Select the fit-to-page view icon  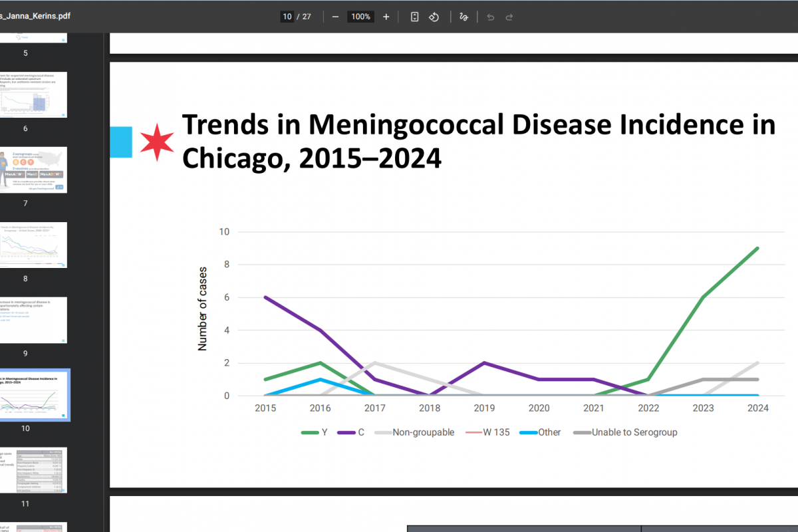414,17
